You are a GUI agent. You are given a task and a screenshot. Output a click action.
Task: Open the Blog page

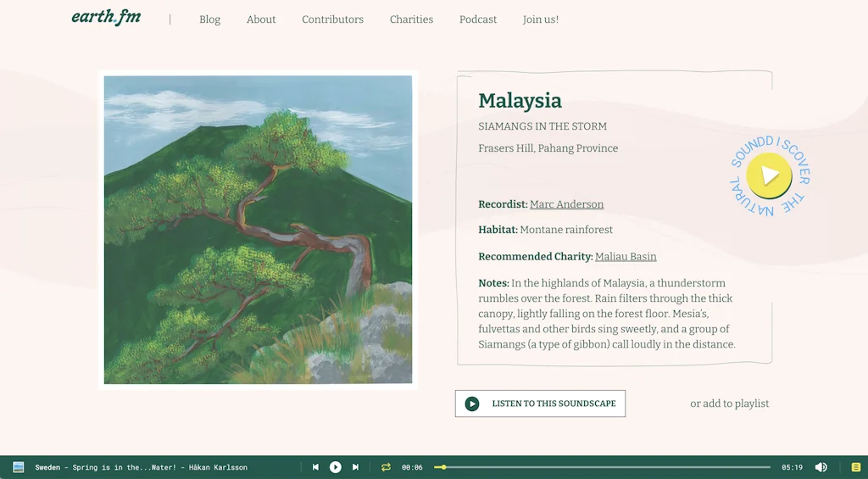pyautogui.click(x=210, y=19)
